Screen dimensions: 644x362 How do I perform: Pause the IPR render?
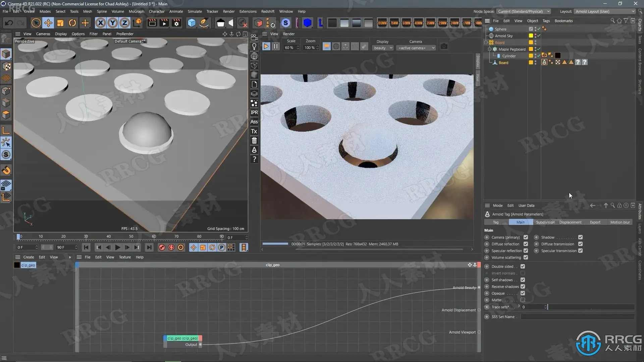[275, 47]
